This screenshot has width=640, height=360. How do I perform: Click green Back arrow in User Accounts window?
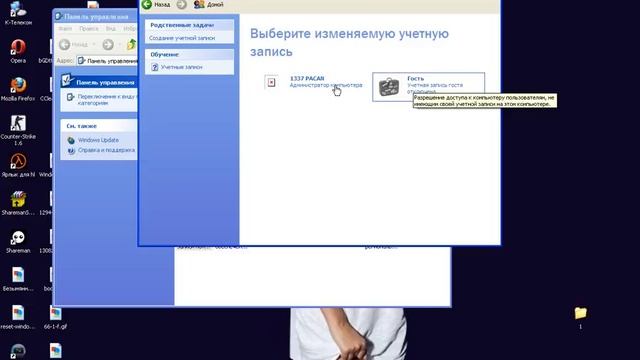[147, 4]
